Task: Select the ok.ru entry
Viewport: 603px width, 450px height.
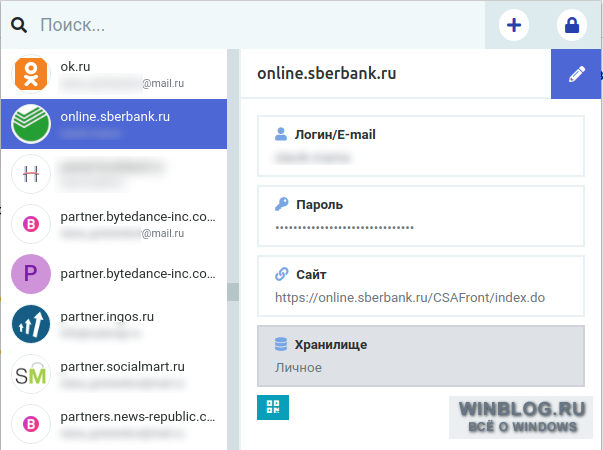Action: (x=114, y=74)
